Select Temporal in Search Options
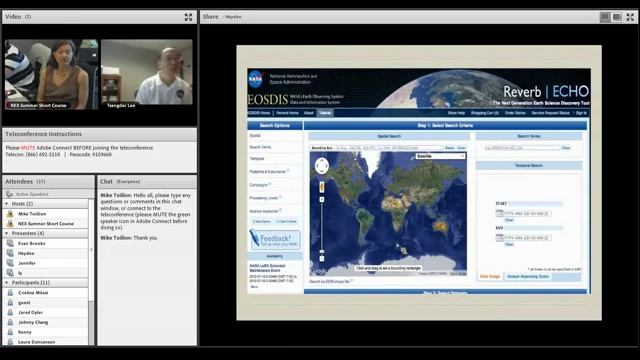The width and height of the screenshot is (640, 360). pyautogui.click(x=257, y=158)
